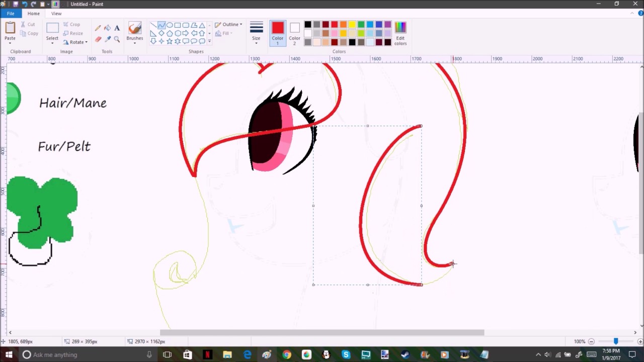Choose the Six-point star shape
The width and height of the screenshot is (644, 362).
coord(178,41)
